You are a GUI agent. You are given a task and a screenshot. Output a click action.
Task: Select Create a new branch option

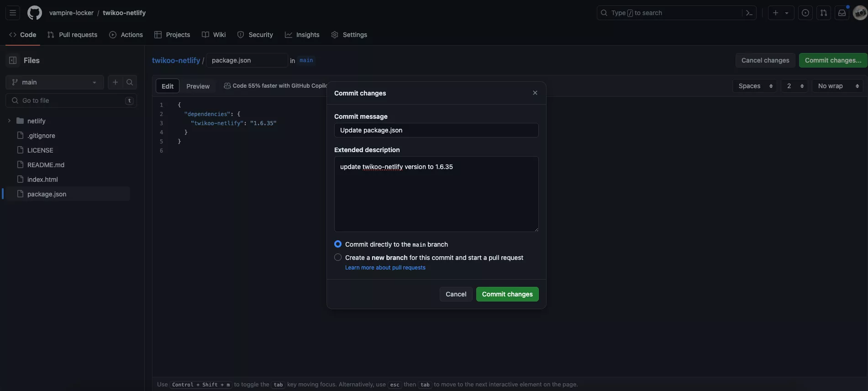(338, 258)
